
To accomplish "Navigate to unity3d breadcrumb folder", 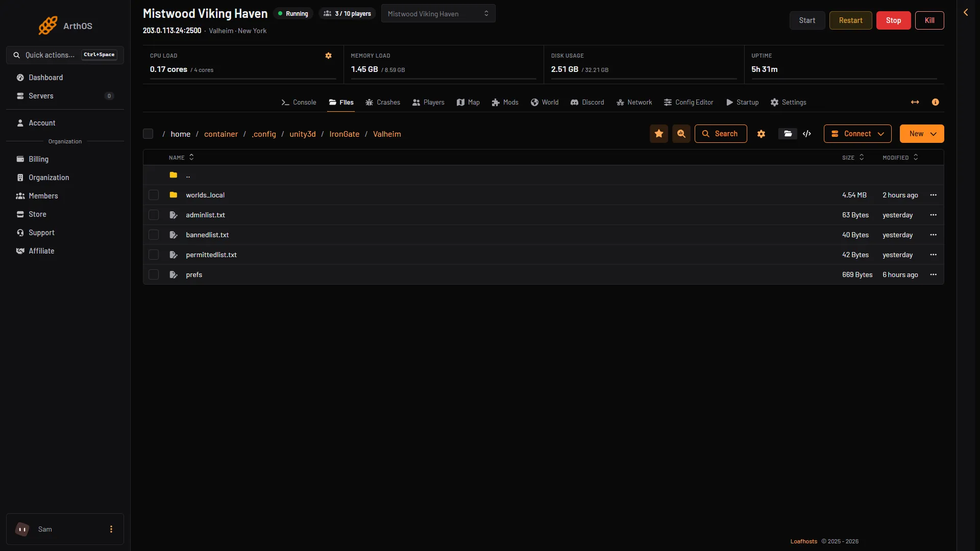I will click(303, 134).
